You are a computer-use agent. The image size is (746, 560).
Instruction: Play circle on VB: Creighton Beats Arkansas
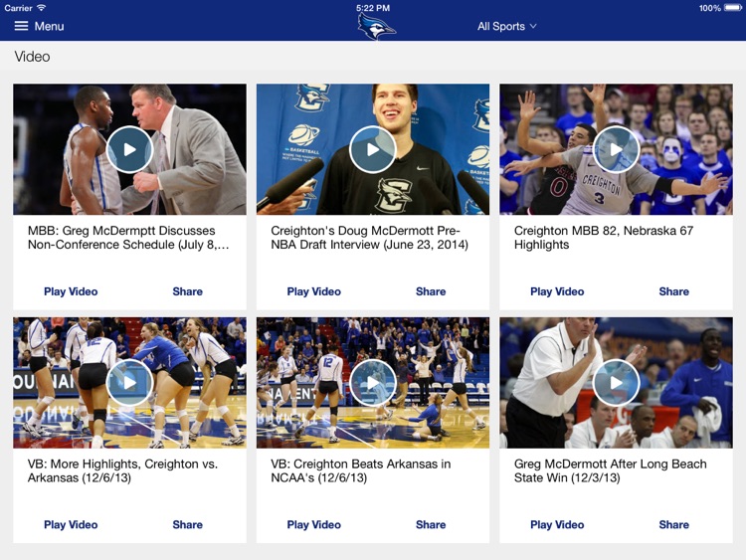[373, 383]
